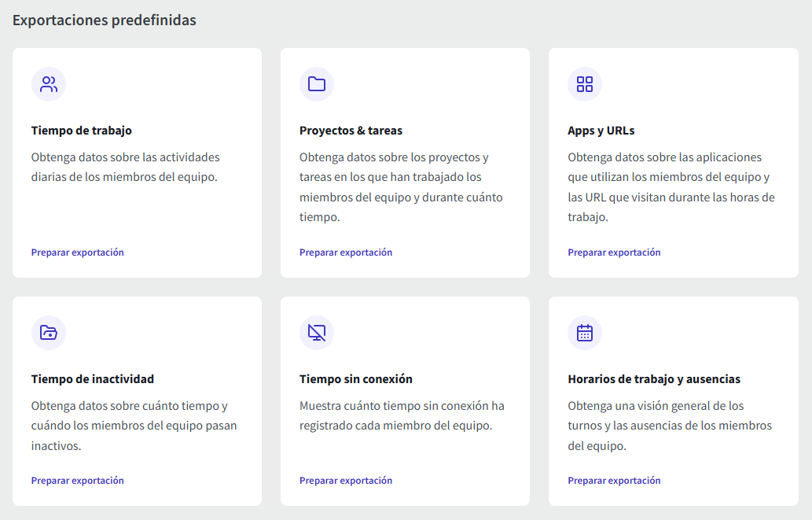Image resolution: width=812 pixels, height=520 pixels.
Task: Click the Horarios de trabajo y ausencias title
Action: pyautogui.click(x=654, y=379)
